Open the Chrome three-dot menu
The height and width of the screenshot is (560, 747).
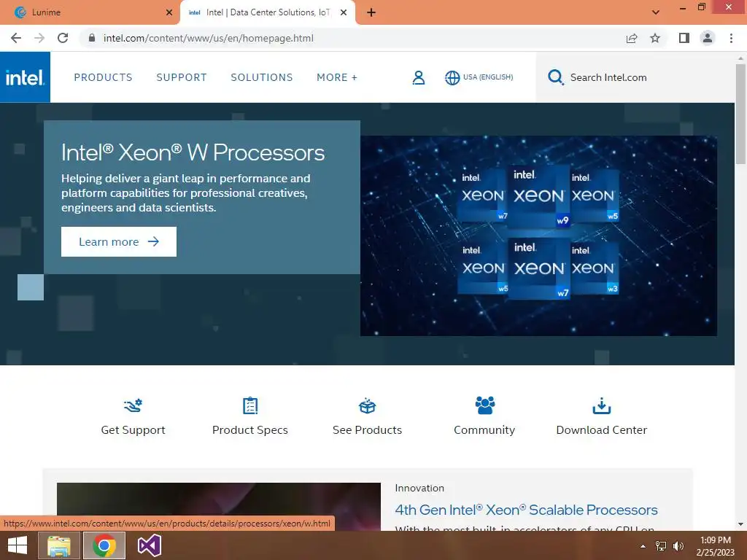(x=731, y=38)
